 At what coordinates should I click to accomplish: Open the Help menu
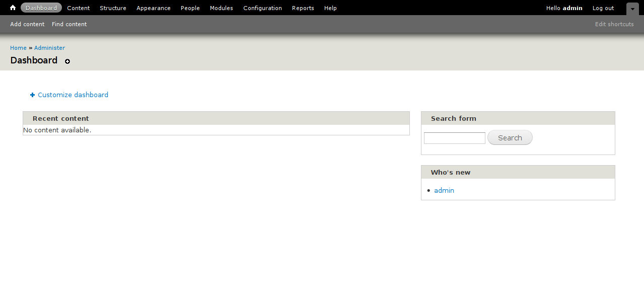(x=330, y=8)
